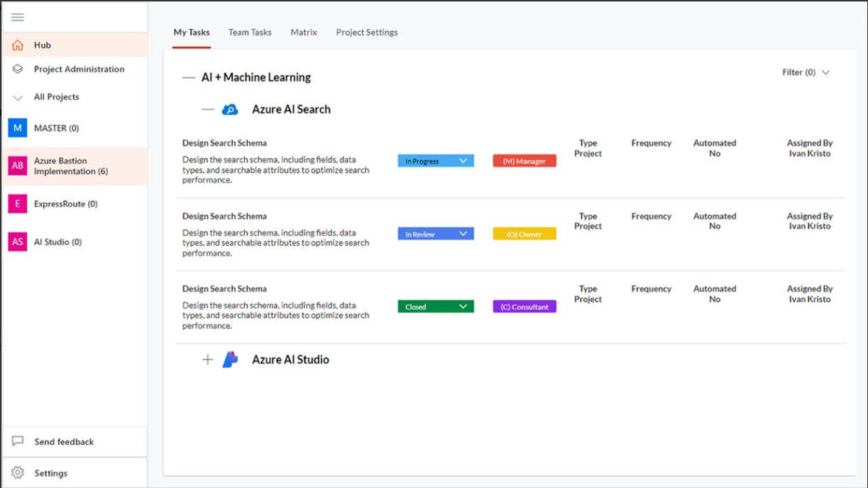
Task: Select the ExpressRoute (0) project
Action: click(x=75, y=204)
